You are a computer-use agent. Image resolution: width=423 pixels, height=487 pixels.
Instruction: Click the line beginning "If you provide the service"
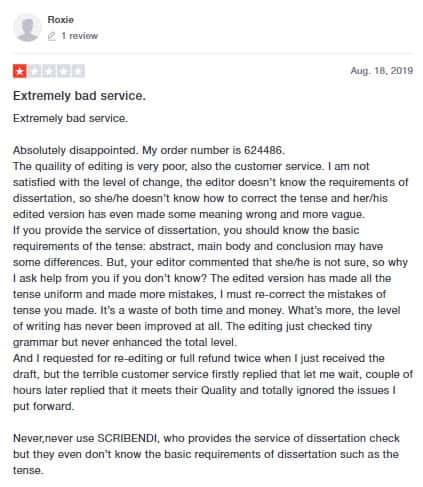[x=186, y=230]
